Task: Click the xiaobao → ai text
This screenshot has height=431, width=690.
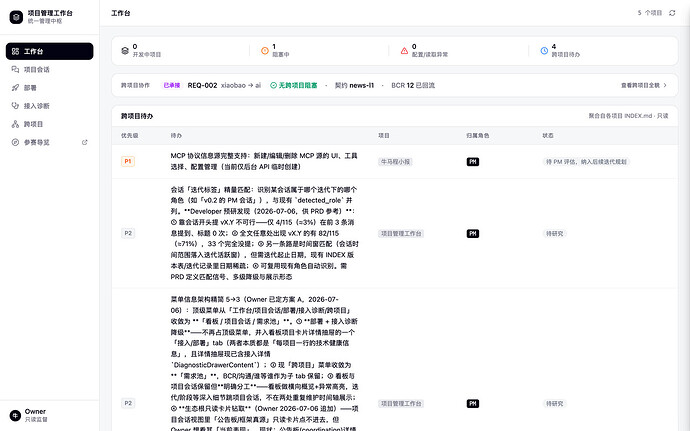Action: (241, 85)
